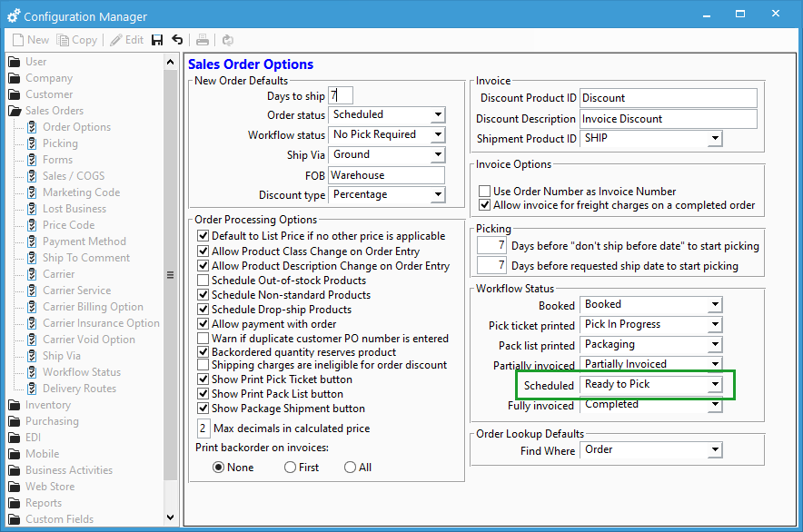Toggle Backordered quantity reserves product checkbox
Screen dimensions: 803x532
click(x=203, y=352)
